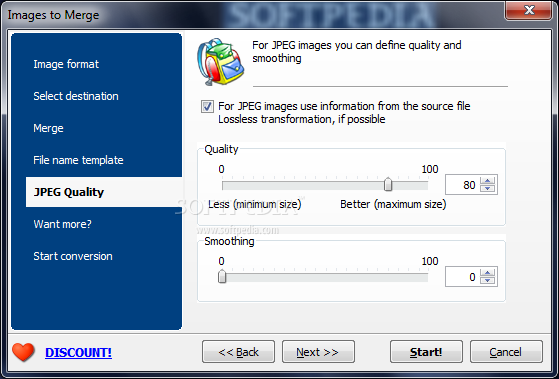Go to Select destination step
This screenshot has height=379, width=559.
(x=76, y=96)
